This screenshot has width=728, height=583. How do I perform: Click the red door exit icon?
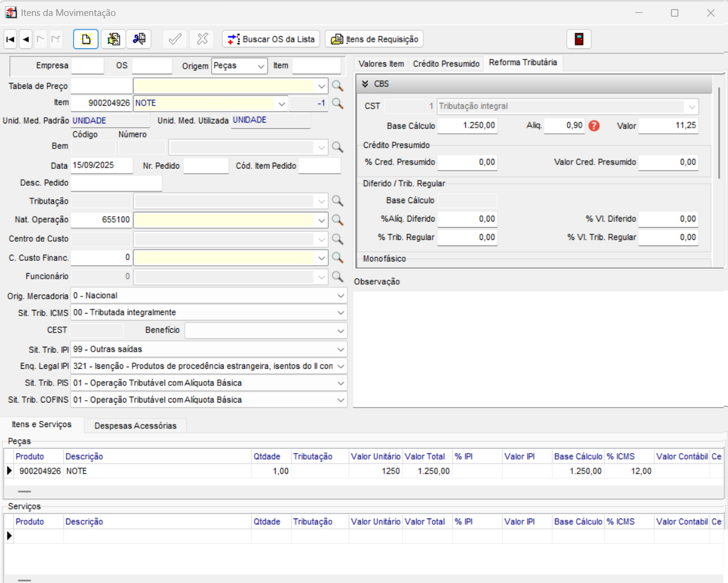(579, 39)
